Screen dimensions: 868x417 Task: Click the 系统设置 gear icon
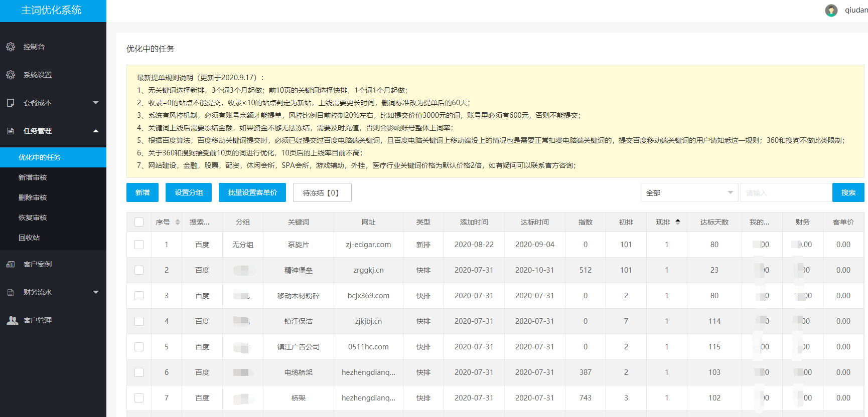11,75
